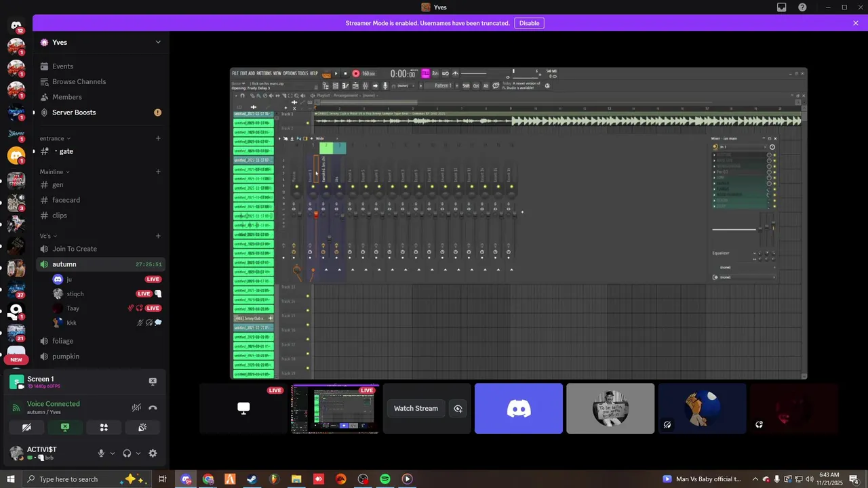The width and height of the screenshot is (868, 488).
Task: Join the pumpkin voice channel
Action: (x=100, y=357)
